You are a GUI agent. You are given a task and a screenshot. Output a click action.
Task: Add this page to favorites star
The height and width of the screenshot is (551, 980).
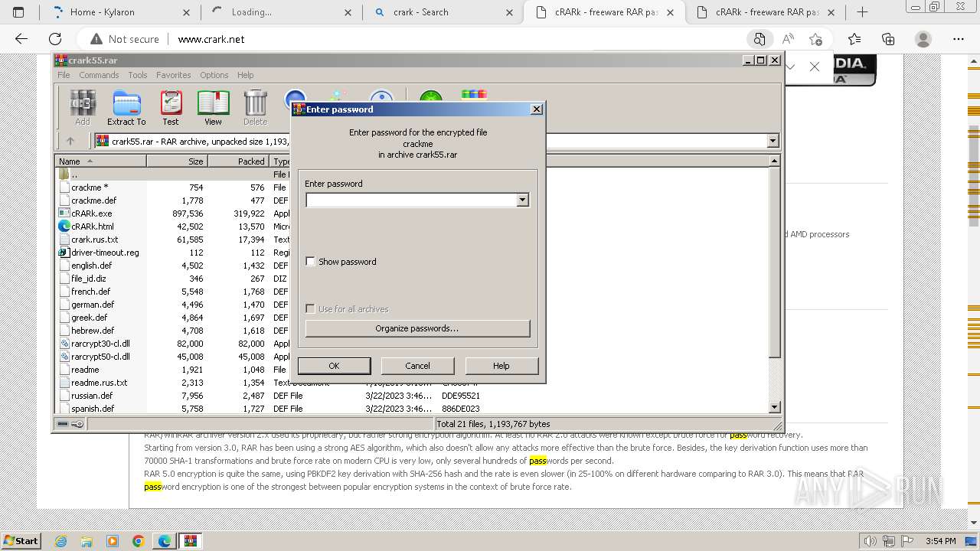[815, 39]
